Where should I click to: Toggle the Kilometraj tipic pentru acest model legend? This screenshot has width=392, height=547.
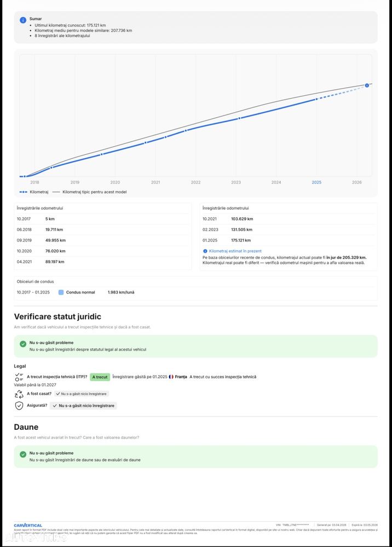tap(90, 192)
